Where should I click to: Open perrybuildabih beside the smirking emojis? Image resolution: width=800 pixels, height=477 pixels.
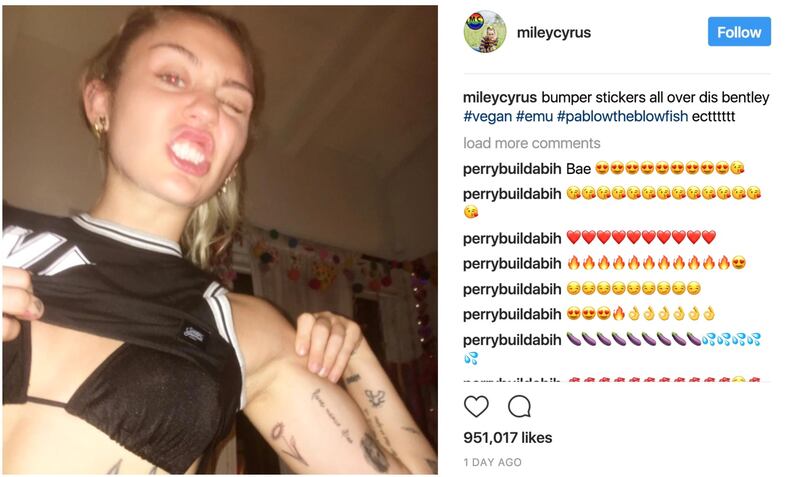[512, 289]
